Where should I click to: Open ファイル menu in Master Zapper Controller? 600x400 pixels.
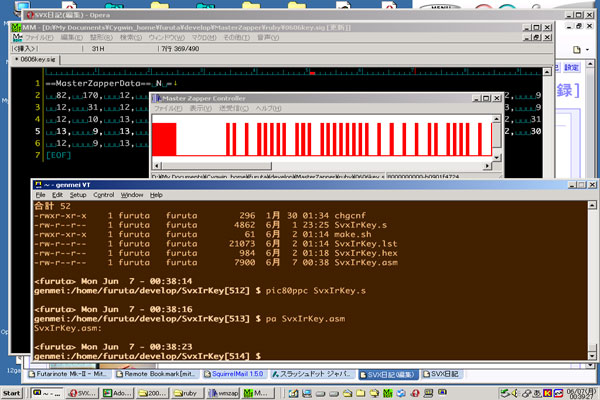point(169,108)
